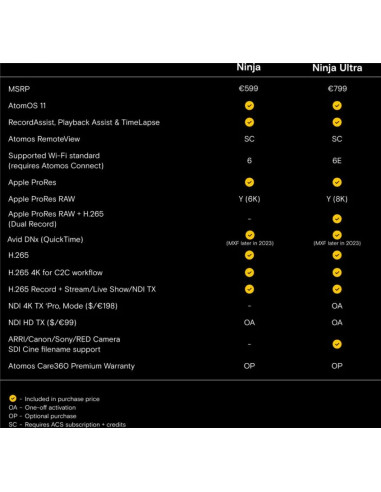Image resolution: width=381 pixels, height=492 pixels.
Task: Click H.265 Record + Stream checkmark under Ninja
Action: click(x=249, y=289)
